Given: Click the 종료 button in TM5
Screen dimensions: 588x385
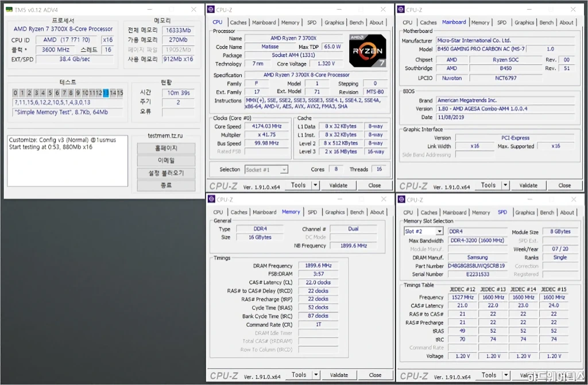Looking at the screenshot, I should point(166,185).
